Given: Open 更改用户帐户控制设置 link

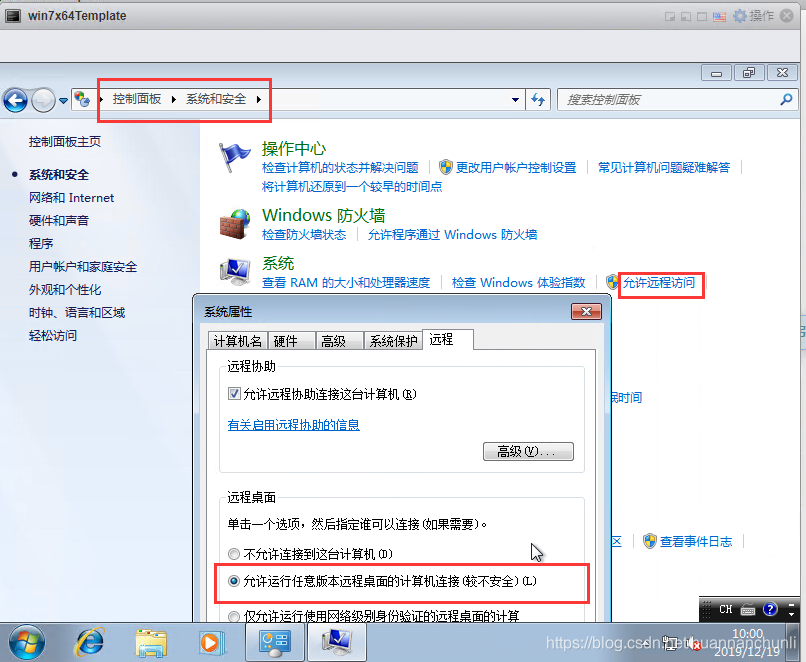Looking at the screenshot, I should tap(516, 168).
